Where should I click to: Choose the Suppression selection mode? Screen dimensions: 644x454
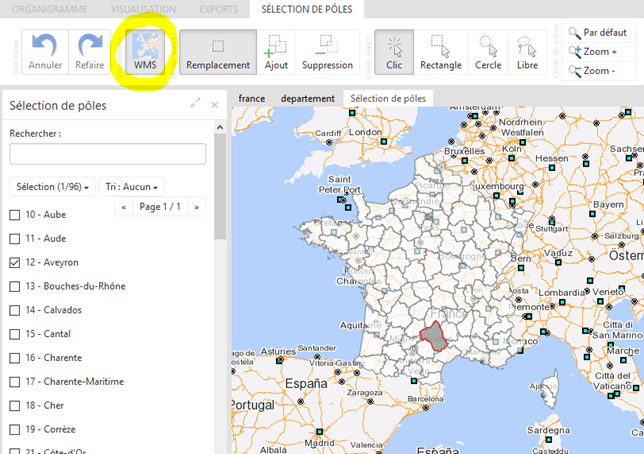tap(326, 52)
